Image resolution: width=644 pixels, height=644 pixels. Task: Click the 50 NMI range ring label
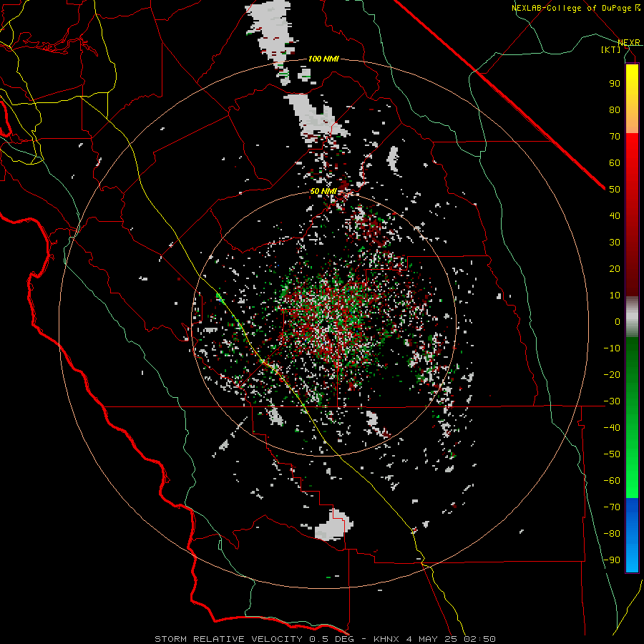click(x=323, y=191)
